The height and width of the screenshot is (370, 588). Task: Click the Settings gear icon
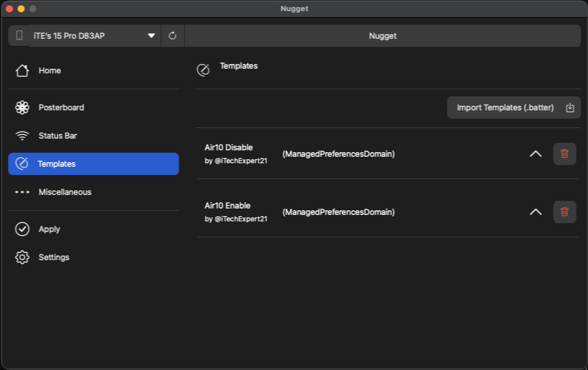pyautogui.click(x=22, y=257)
